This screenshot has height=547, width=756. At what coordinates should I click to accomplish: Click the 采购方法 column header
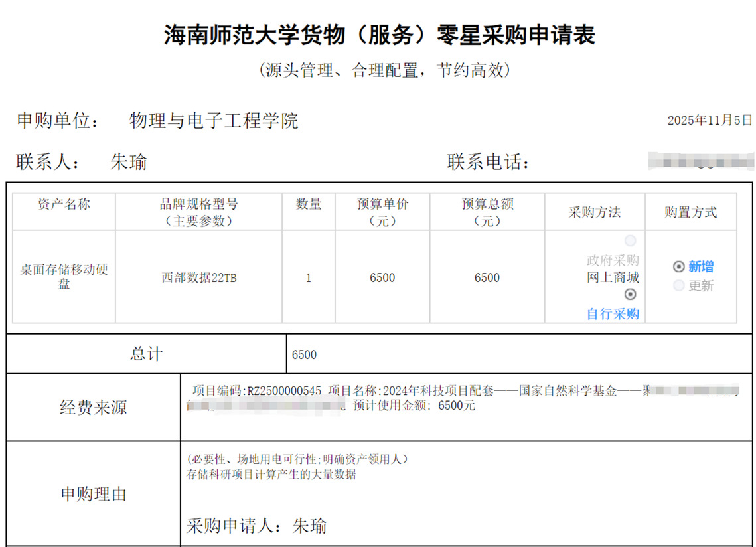[594, 212]
